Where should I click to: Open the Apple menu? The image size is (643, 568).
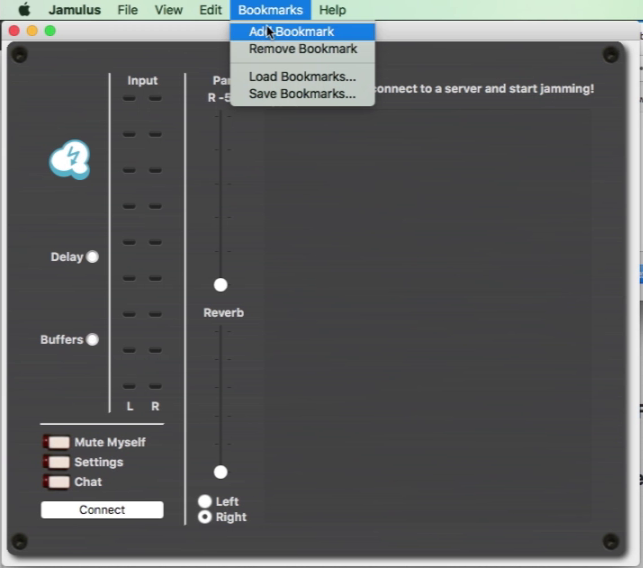24,10
